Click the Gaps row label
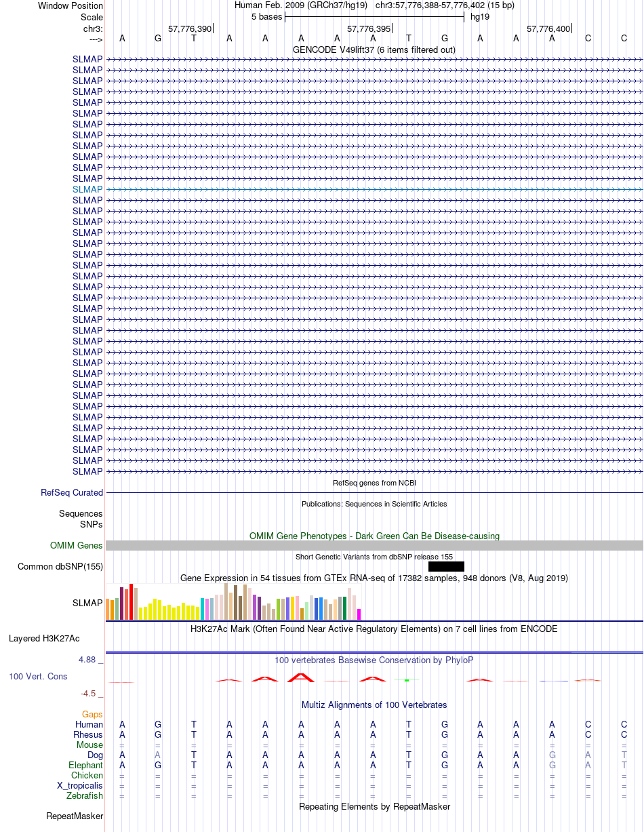The width and height of the screenshot is (644, 832). 92,714
